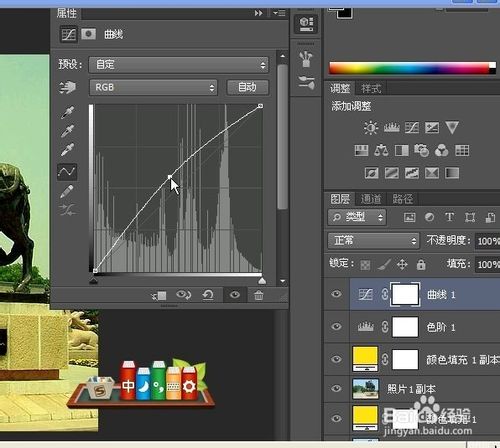Add a Curves adjustment from the Adjustments panel
Screen dimensions: 500x448
[412, 128]
